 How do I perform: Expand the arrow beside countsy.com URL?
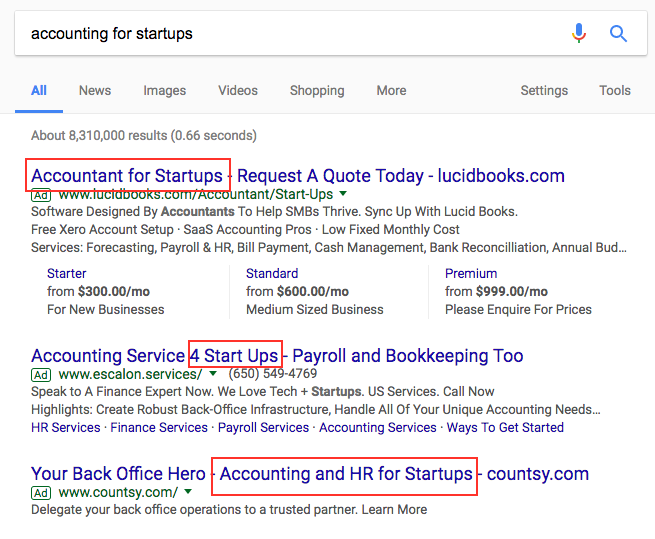click(187, 492)
